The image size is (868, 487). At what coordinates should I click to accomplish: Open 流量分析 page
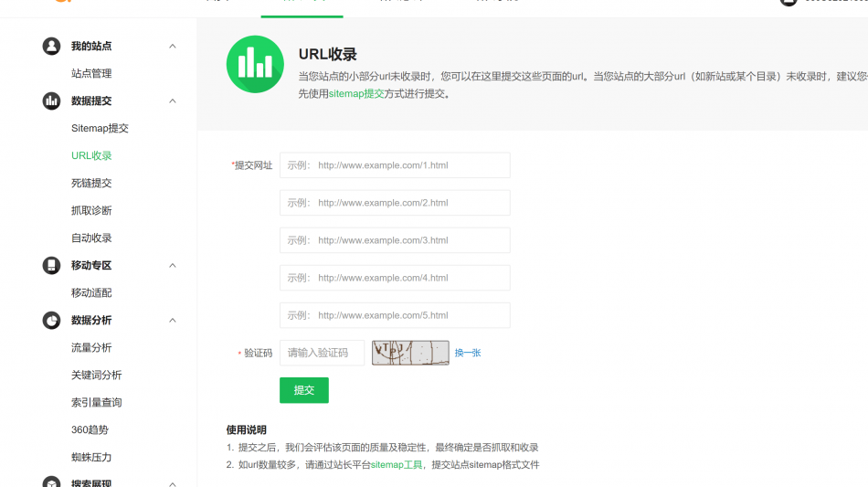(91, 347)
